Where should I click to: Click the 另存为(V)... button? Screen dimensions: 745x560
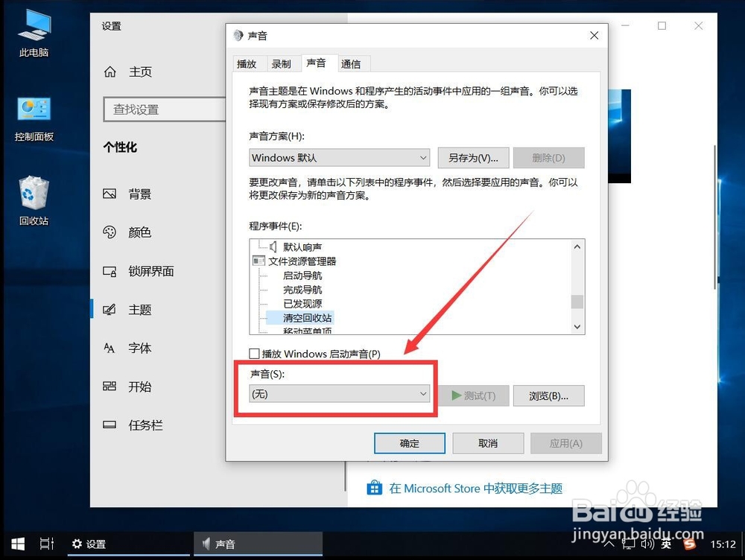[x=473, y=158]
